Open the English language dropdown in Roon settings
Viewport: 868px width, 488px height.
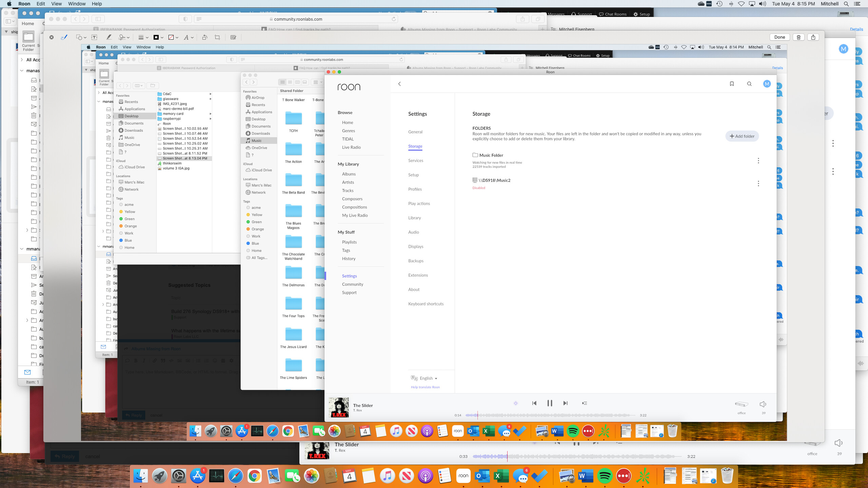coord(424,378)
